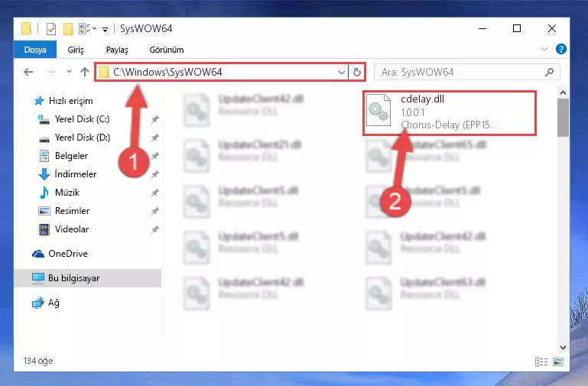Image resolution: width=588 pixels, height=386 pixels.
Task: Click the Back navigation arrow
Action: (x=28, y=72)
